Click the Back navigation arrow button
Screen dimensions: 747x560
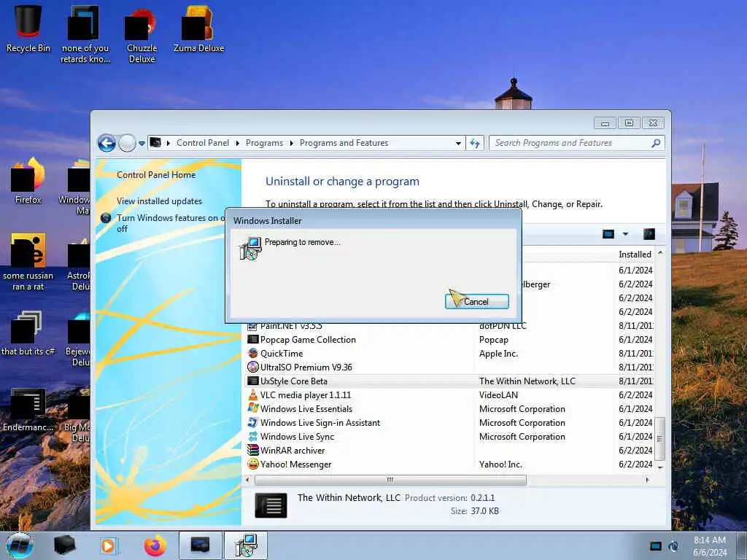pyautogui.click(x=107, y=143)
